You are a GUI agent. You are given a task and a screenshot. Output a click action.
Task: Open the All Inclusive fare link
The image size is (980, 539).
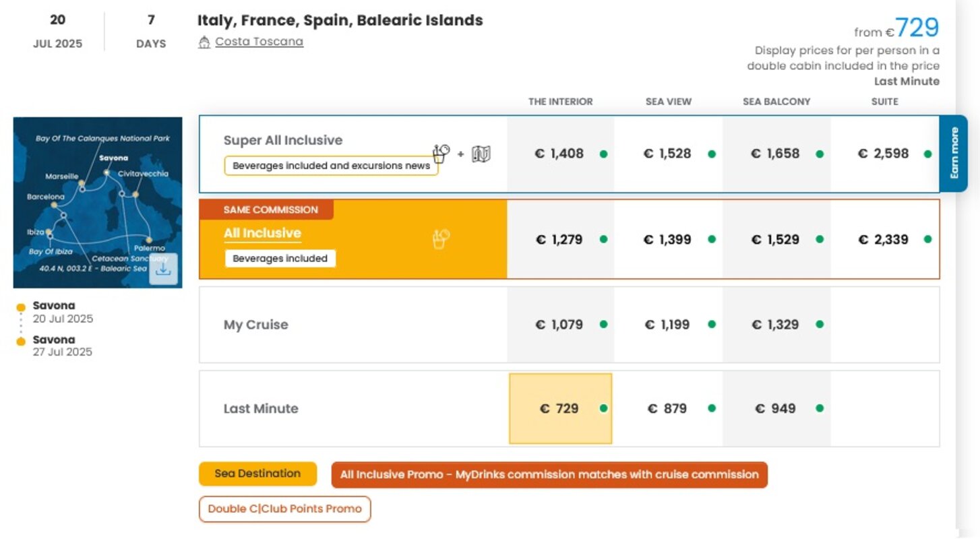262,233
